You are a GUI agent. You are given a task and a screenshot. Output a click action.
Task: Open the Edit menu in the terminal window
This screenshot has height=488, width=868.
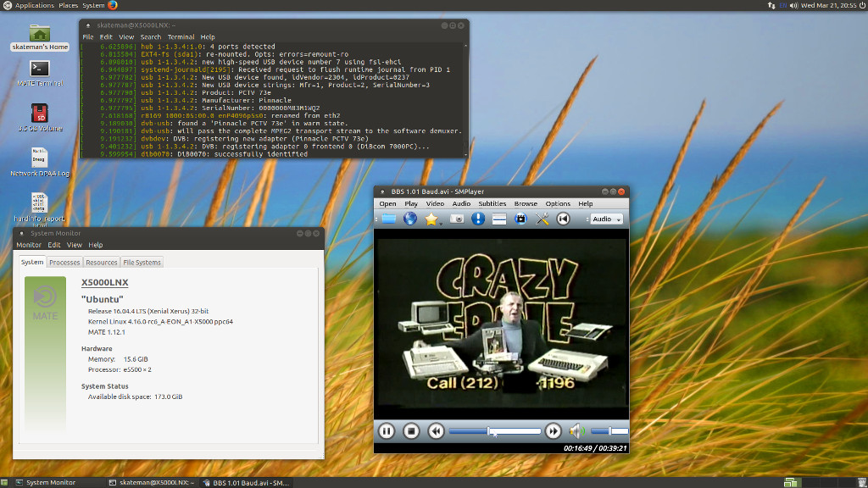(106, 37)
